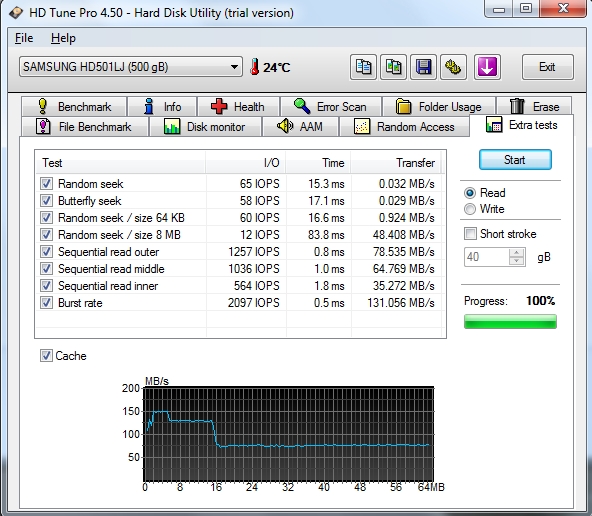Viewport: 592px width, 516px height.
Task: Toggle the Burst rate checkbox
Action: 46,303
